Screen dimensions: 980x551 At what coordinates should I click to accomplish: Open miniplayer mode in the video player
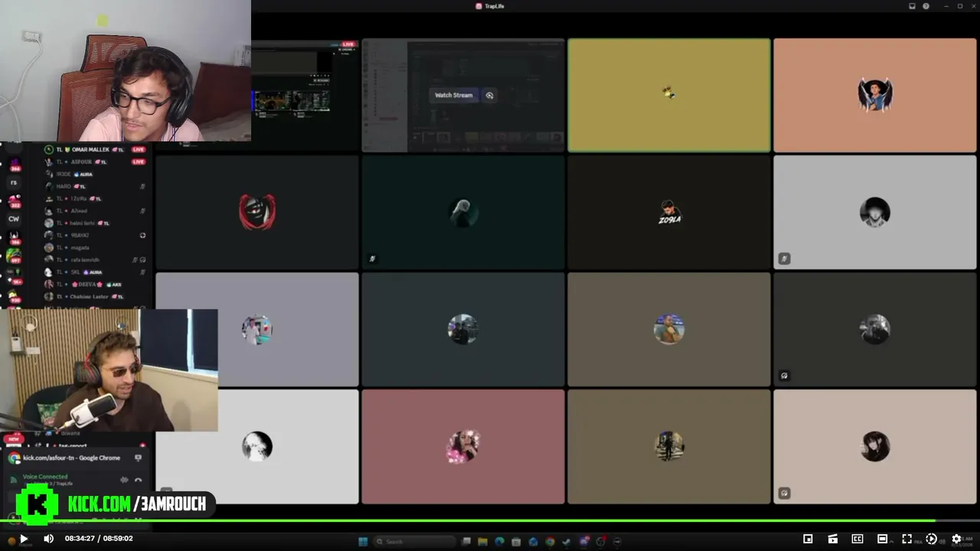click(x=808, y=539)
